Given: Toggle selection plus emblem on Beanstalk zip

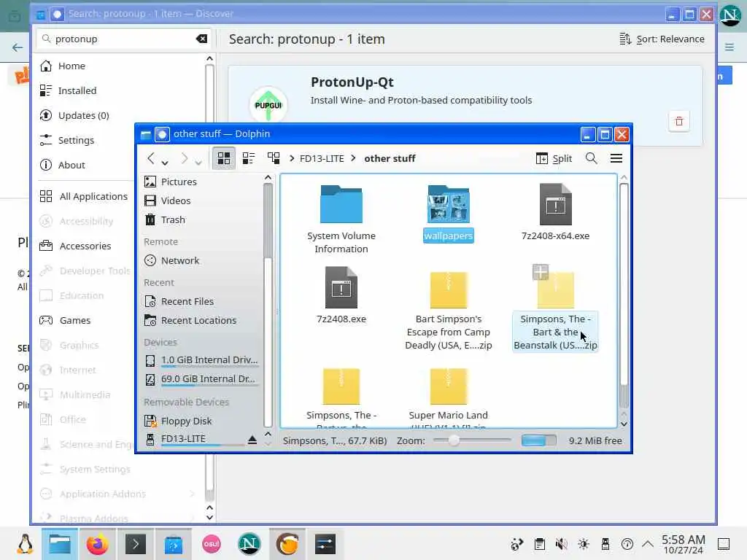Looking at the screenshot, I should [x=541, y=272].
